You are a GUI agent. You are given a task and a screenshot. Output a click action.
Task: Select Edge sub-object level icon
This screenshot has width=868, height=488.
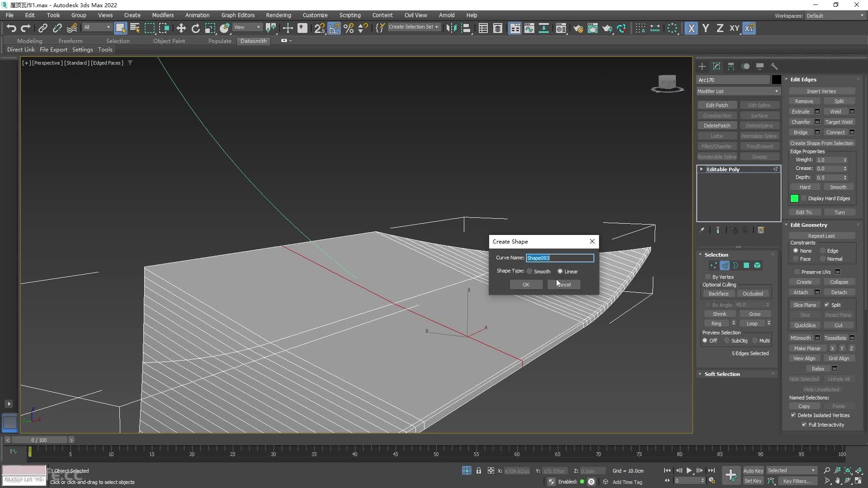pos(725,266)
